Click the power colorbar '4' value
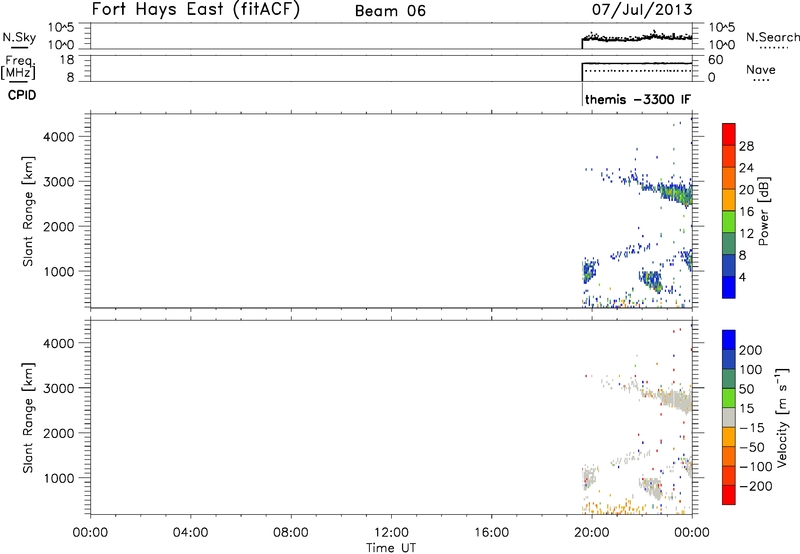The height and width of the screenshot is (554, 800). [x=743, y=277]
